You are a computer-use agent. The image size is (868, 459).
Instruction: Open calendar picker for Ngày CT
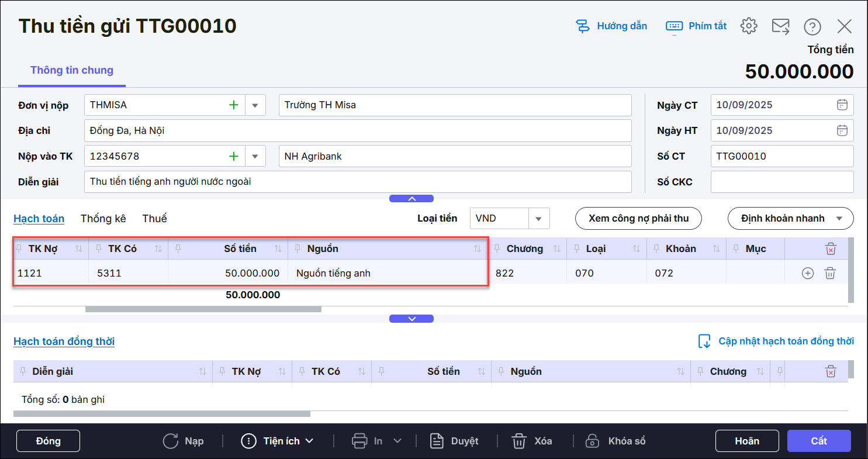click(842, 105)
